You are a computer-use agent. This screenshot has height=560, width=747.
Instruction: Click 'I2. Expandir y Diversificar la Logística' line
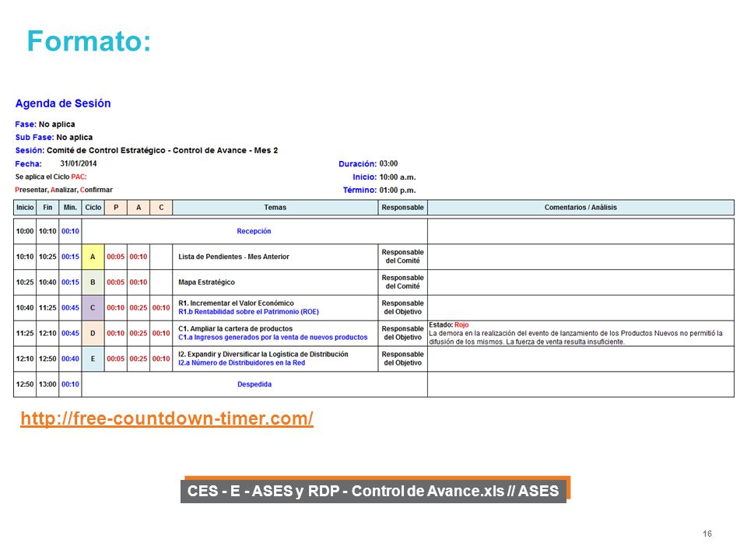pyautogui.click(x=263, y=355)
